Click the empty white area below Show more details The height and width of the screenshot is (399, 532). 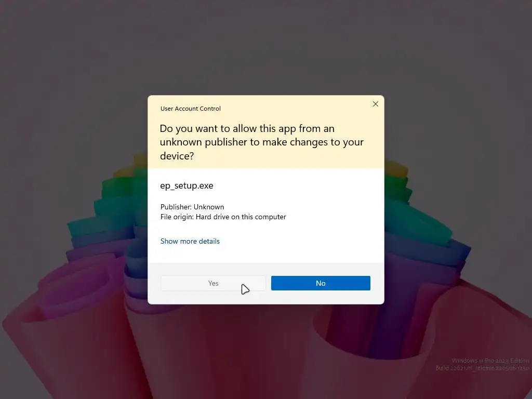(x=266, y=255)
